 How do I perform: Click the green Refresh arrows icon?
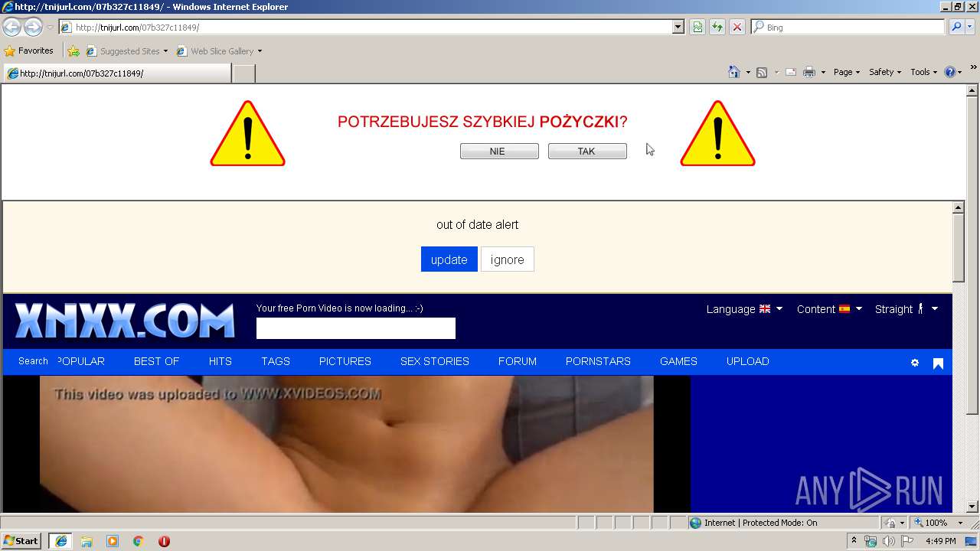[x=717, y=27]
